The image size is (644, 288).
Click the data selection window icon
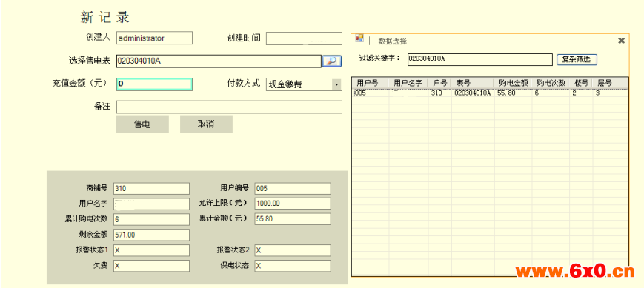point(359,38)
